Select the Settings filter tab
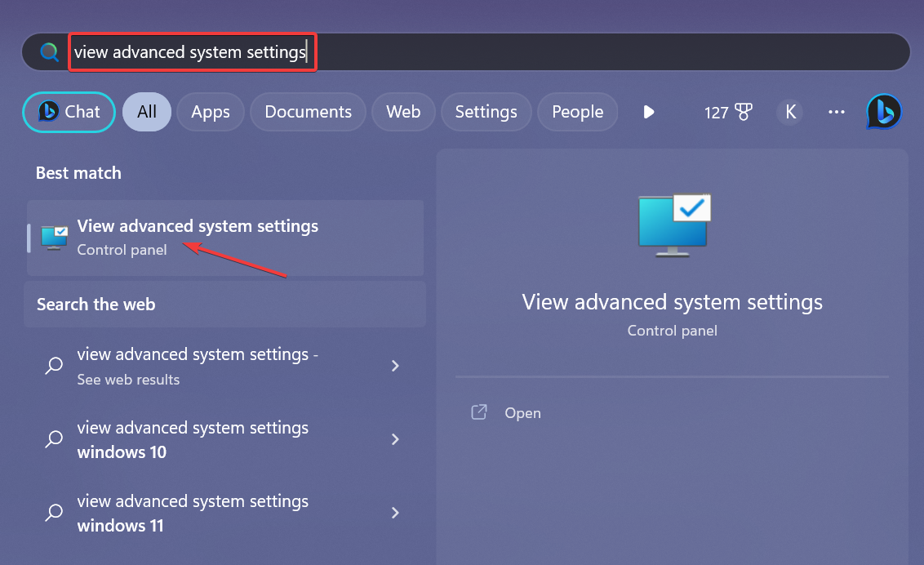The image size is (924, 565). click(x=486, y=112)
